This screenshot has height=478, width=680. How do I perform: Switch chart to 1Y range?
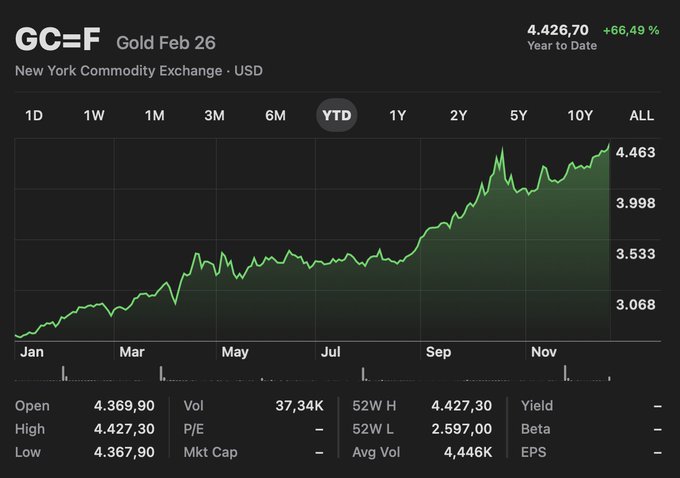398,115
